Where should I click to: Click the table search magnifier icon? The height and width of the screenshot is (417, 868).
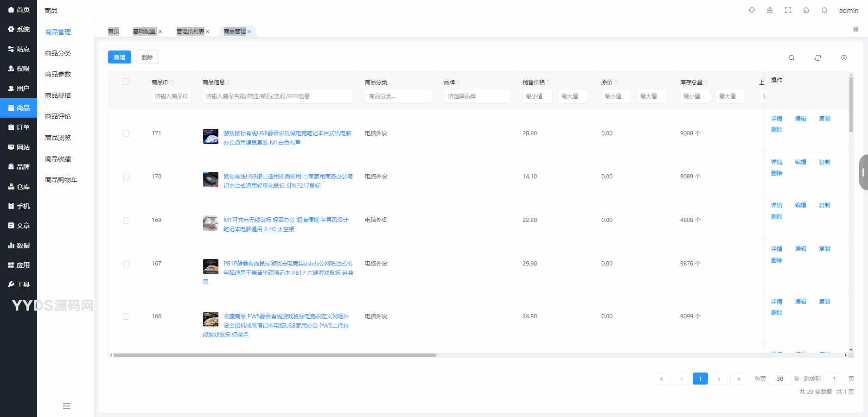coord(791,58)
